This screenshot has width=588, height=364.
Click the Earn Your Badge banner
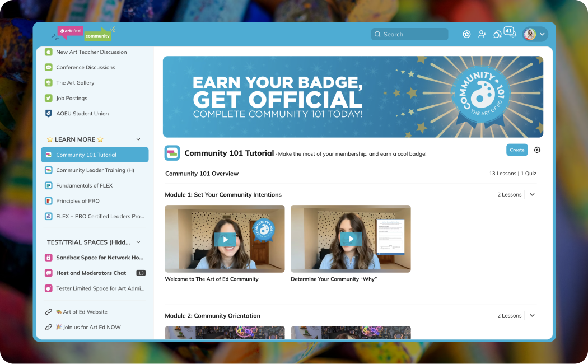point(353,97)
